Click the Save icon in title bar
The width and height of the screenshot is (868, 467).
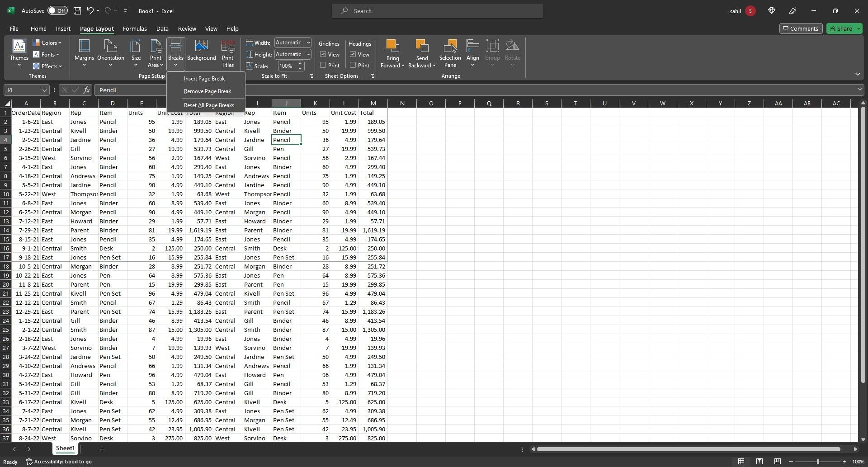coord(77,11)
